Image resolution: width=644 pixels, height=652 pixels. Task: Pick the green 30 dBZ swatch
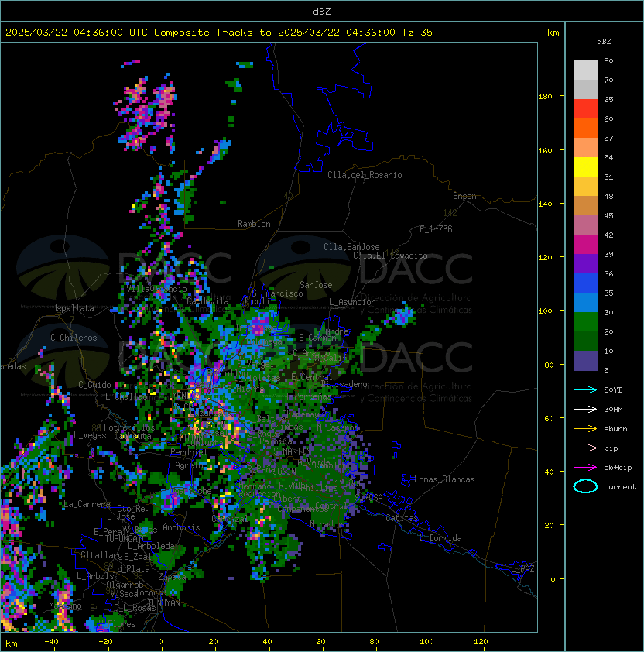pyautogui.click(x=585, y=321)
